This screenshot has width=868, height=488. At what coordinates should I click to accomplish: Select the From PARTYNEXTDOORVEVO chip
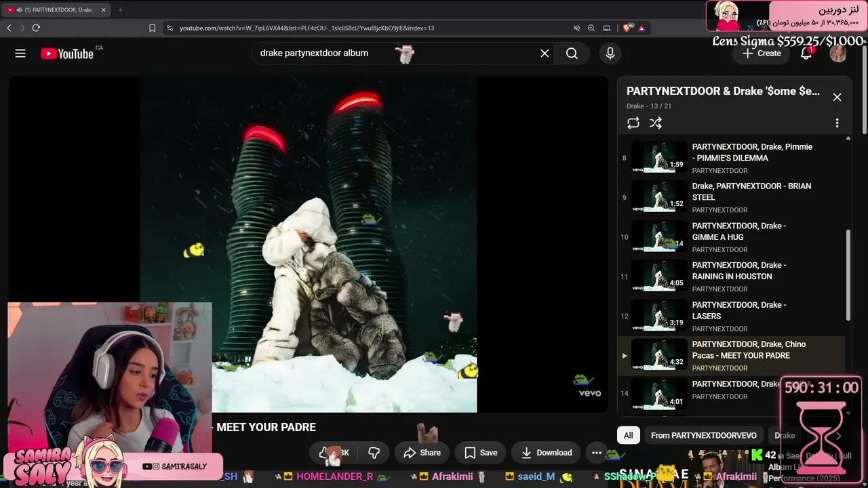[x=704, y=435]
